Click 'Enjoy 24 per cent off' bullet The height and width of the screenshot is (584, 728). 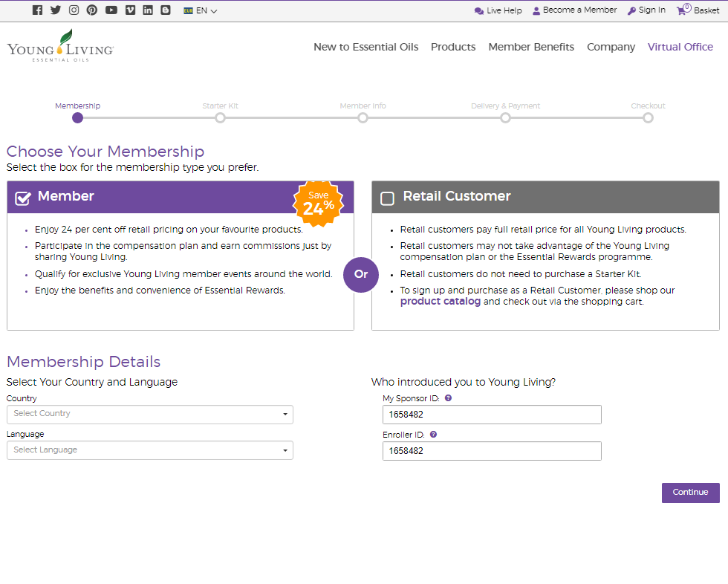pyautogui.click(x=169, y=230)
